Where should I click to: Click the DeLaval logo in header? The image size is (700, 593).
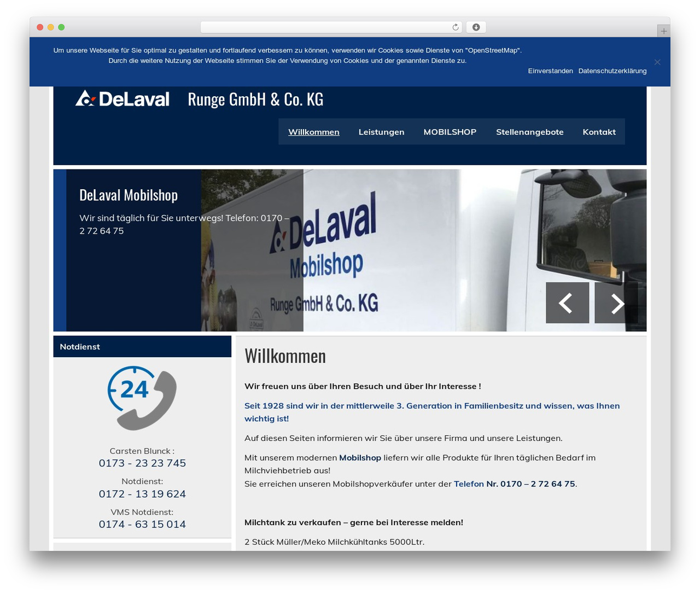click(122, 98)
